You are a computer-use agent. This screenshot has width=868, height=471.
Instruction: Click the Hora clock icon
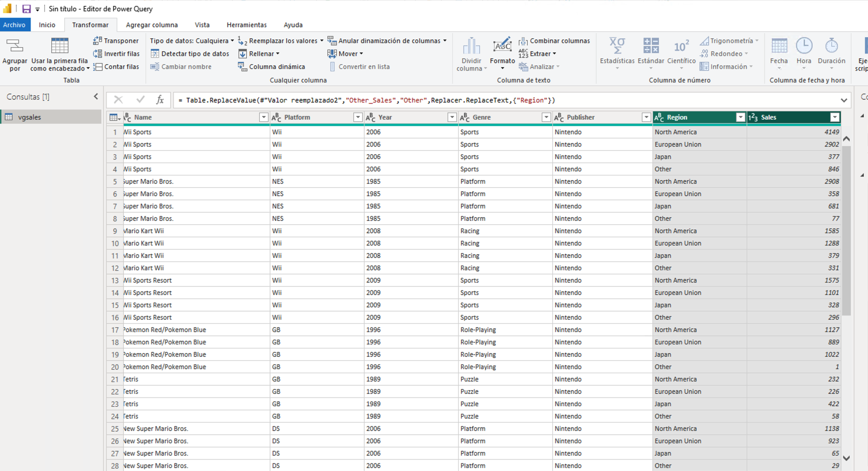(804, 46)
